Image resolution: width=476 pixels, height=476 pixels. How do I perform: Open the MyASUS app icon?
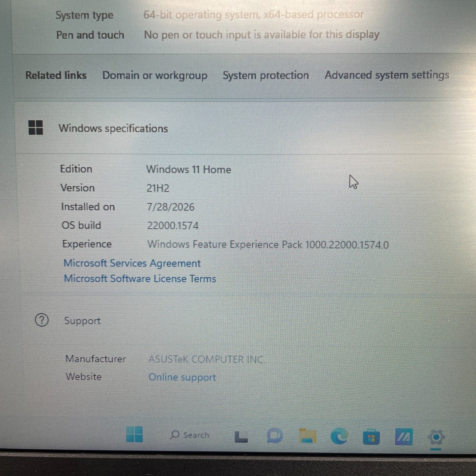coord(404,437)
